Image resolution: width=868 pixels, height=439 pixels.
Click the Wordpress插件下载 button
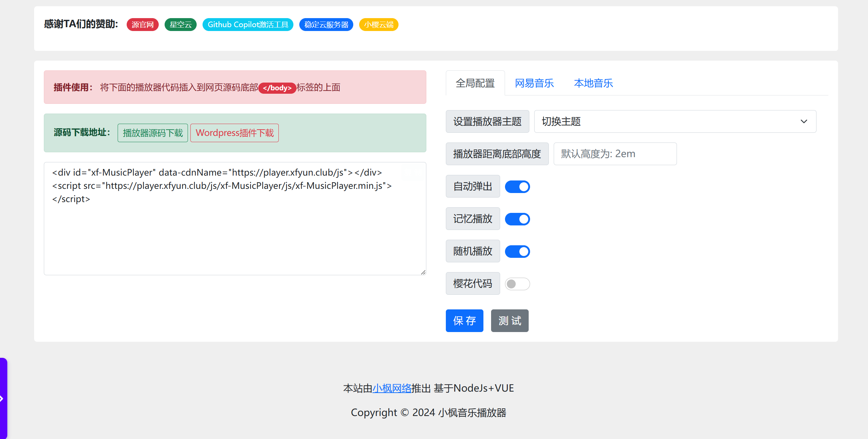point(235,133)
